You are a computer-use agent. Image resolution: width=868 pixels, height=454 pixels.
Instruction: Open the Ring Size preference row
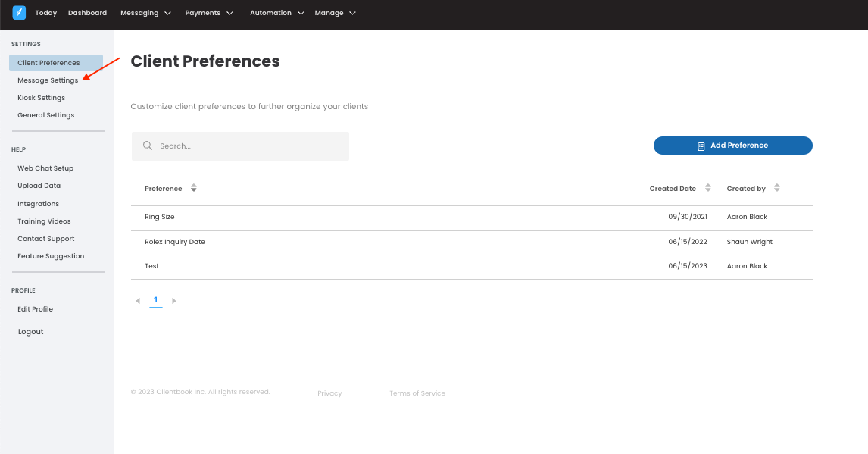click(x=160, y=217)
